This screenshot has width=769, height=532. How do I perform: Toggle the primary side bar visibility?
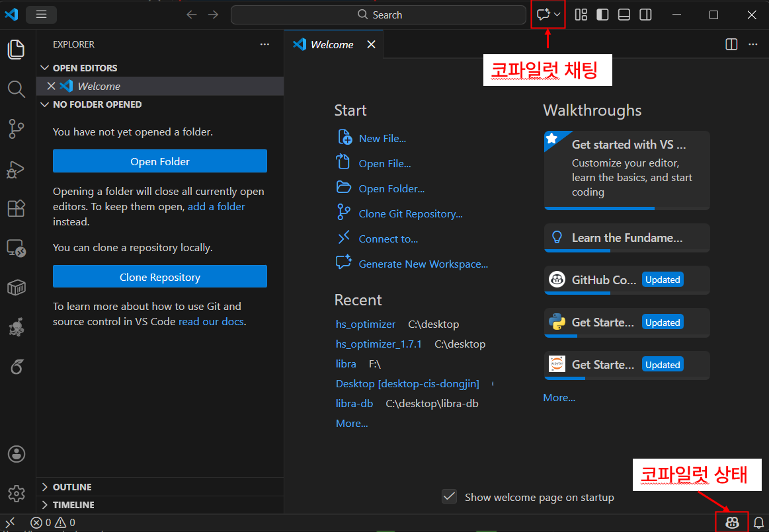(x=602, y=15)
